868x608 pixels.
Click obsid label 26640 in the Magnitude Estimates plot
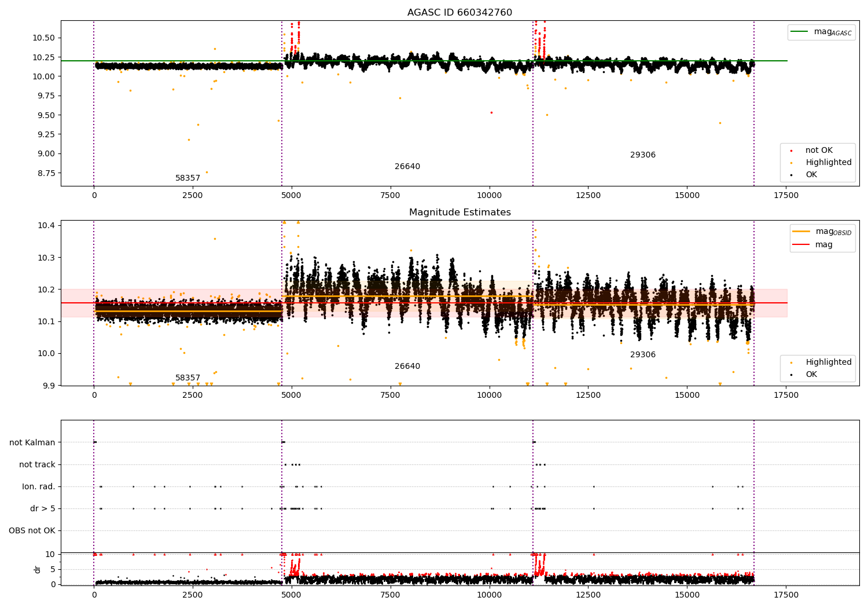pyautogui.click(x=407, y=367)
